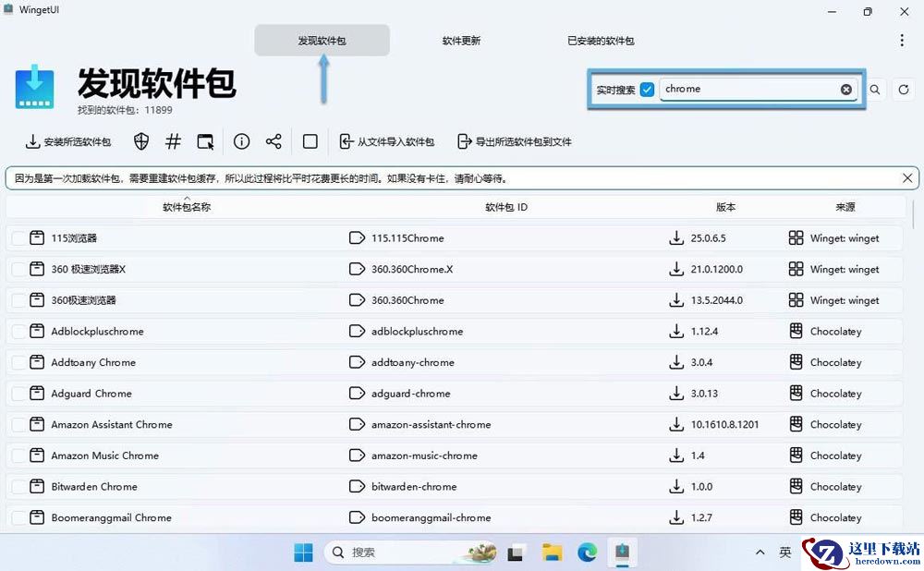
Task: Click download icon beside version 25.0.6.5
Action: [676, 238]
